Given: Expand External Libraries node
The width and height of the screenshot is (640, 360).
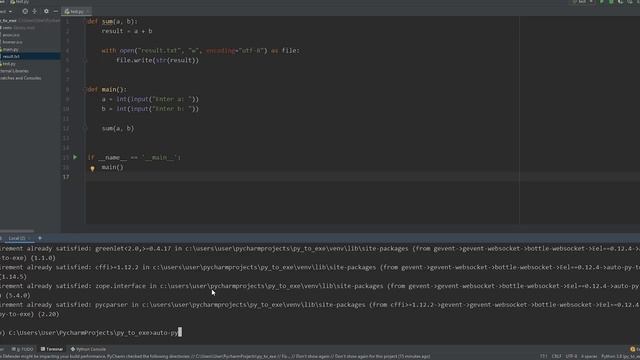Looking at the screenshot, I should point(14,71).
